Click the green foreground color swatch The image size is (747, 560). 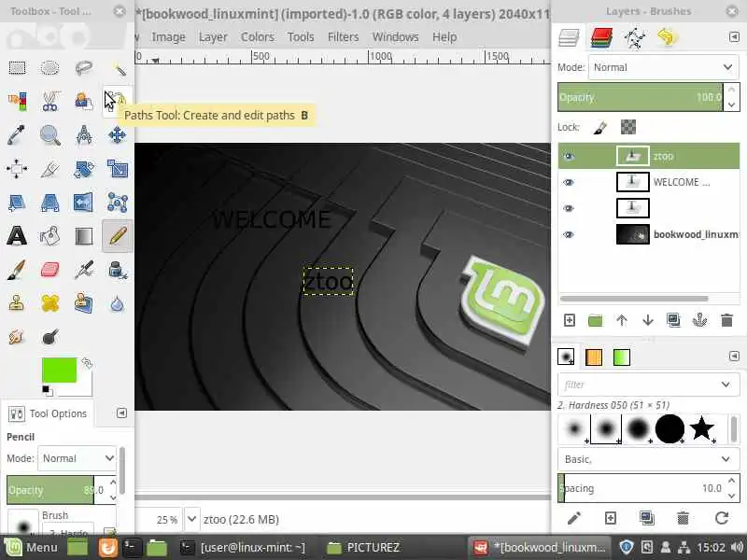click(x=59, y=370)
